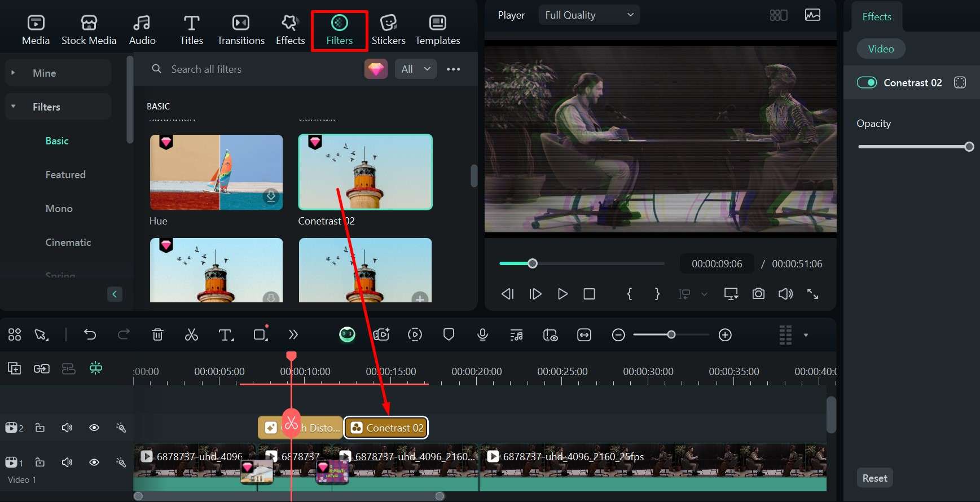Step forward one frame in player
The image size is (980, 502).
[535, 294]
